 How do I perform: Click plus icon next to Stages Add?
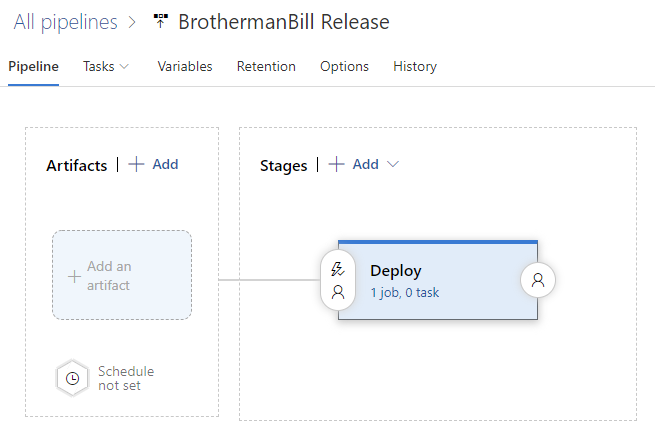[x=336, y=164]
